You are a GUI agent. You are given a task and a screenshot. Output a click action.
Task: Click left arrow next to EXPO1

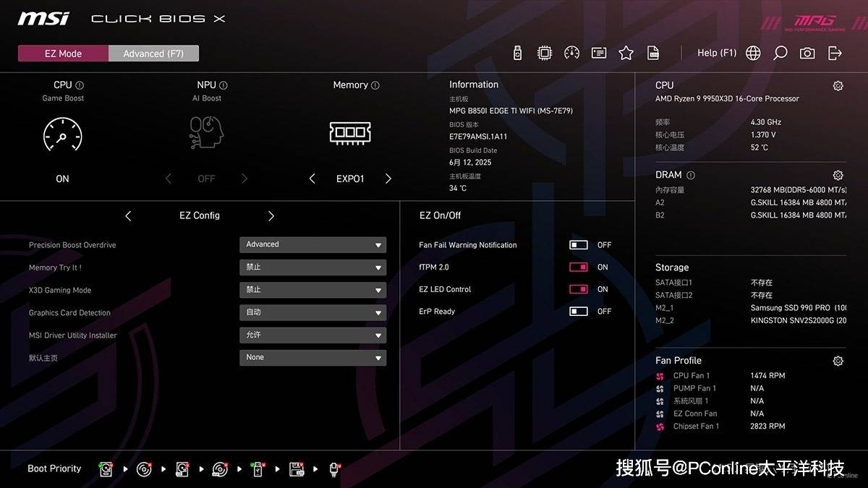312,179
